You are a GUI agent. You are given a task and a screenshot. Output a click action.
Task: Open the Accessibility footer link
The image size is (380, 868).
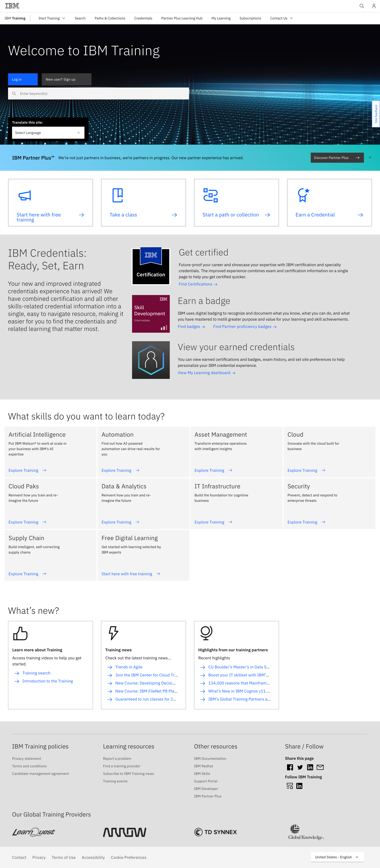93,858
